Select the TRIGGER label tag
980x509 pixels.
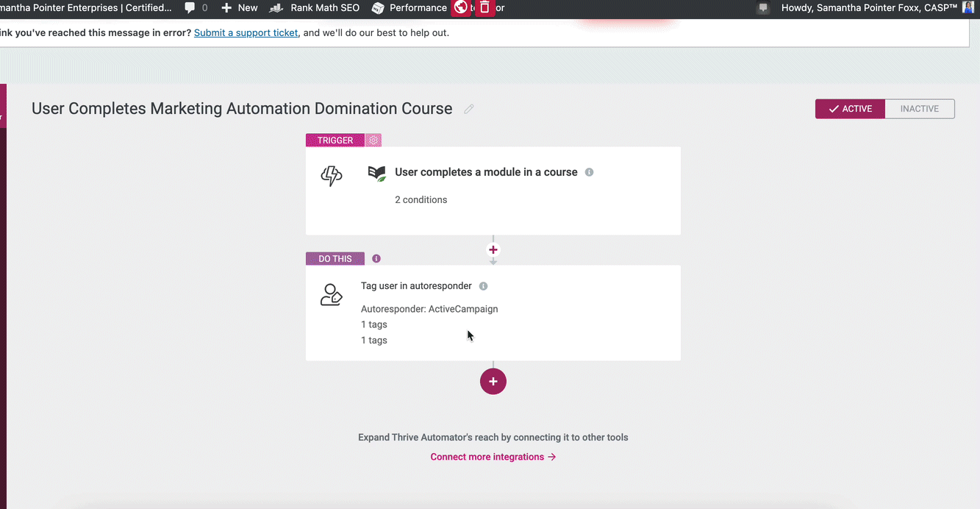(335, 140)
